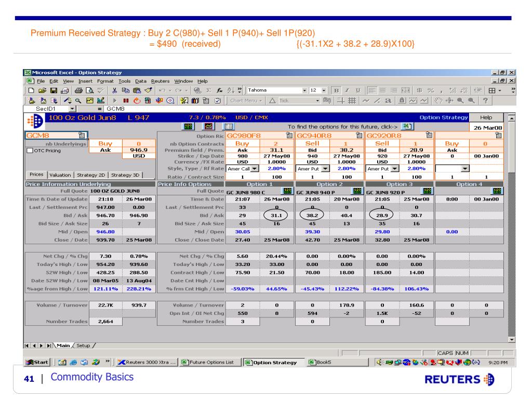Open the font size 12 dropdown
The height and width of the screenshot is (399, 532).
coord(324,90)
